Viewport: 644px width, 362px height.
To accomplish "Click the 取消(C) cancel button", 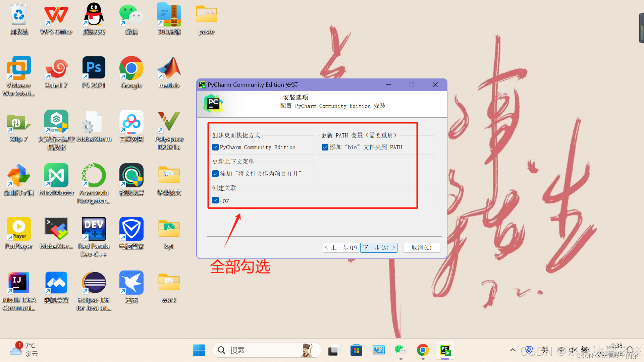I will point(421,248).
